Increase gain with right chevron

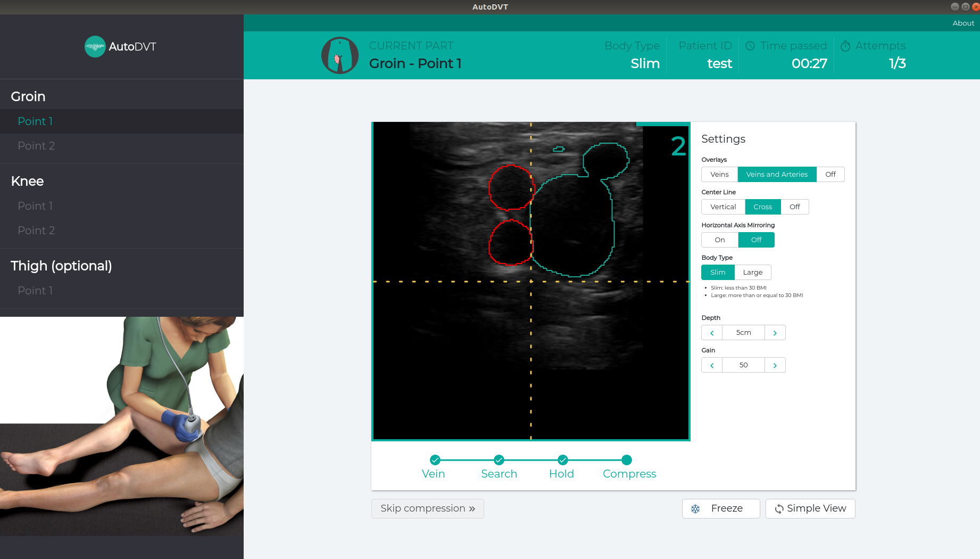775,365
